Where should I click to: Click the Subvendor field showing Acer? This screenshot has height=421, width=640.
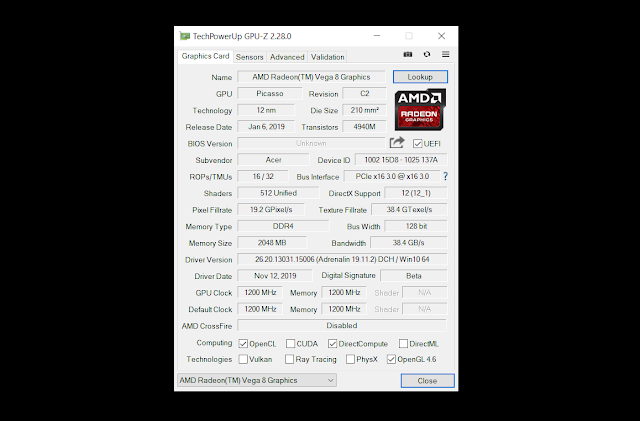coord(273,160)
